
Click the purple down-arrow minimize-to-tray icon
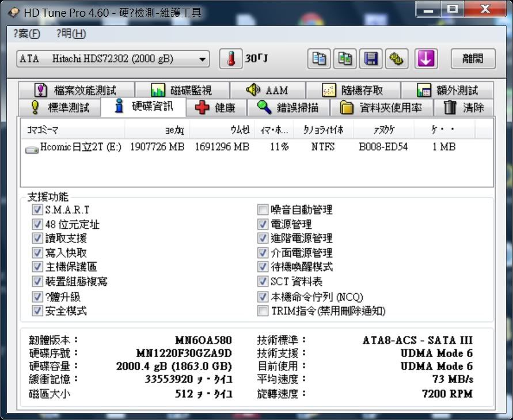426,59
